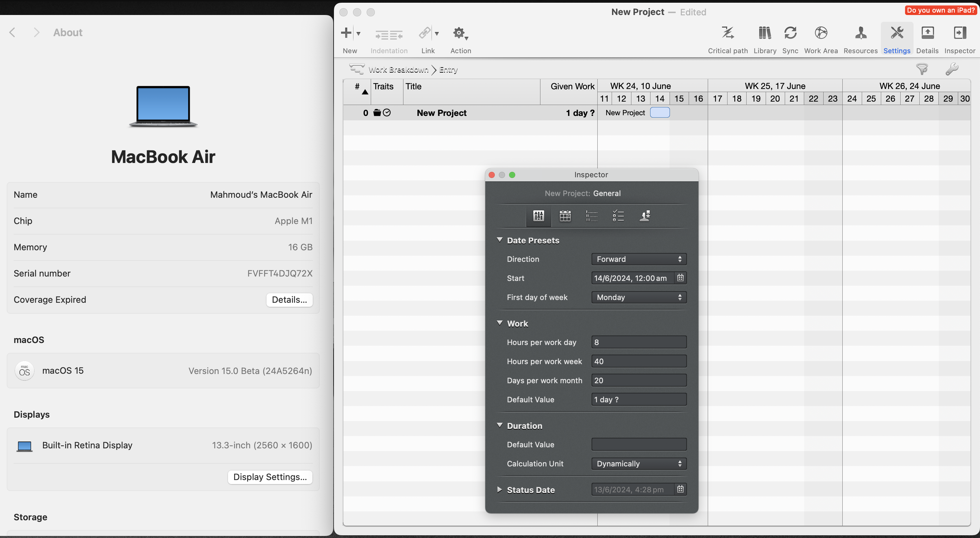The image size is (980, 538).
Task: Collapse the Work section
Action: (500, 323)
